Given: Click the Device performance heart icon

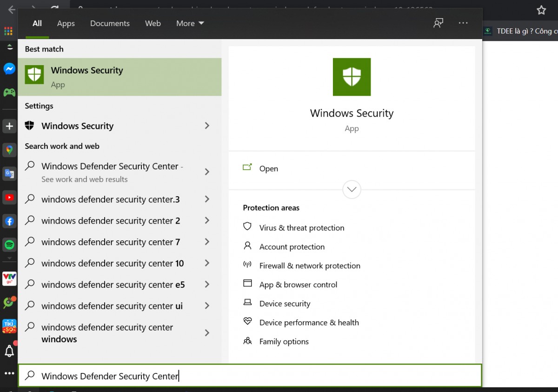Looking at the screenshot, I should pos(247,321).
